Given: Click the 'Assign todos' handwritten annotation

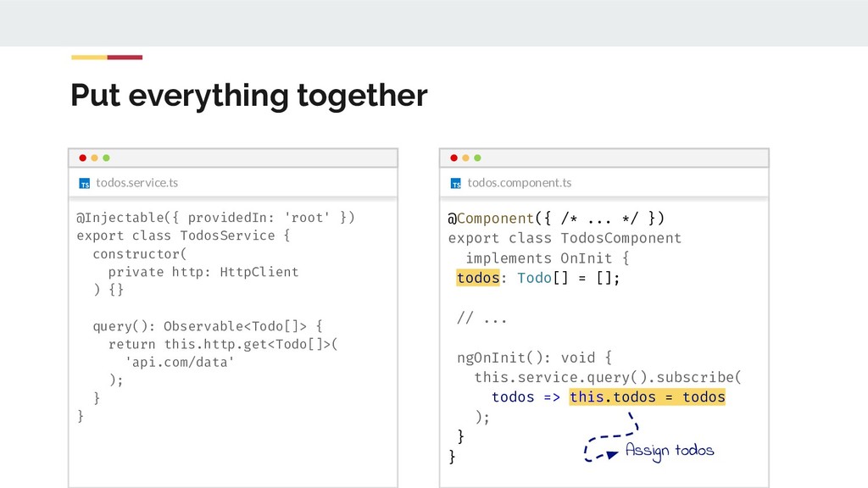Looking at the screenshot, I should coord(670,450).
